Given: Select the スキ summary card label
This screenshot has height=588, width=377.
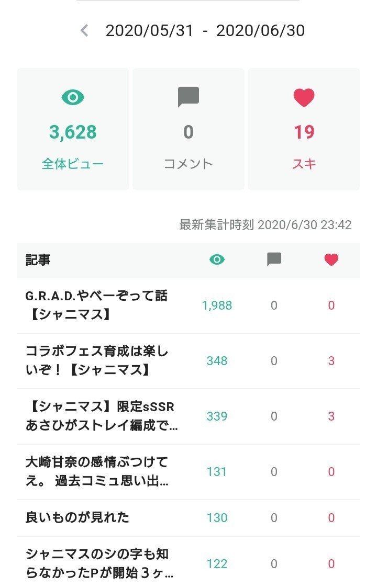Looking at the screenshot, I should click(304, 164).
